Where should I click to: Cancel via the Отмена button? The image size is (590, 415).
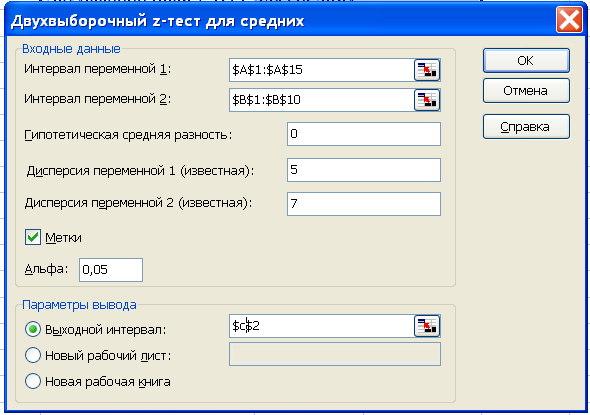tap(526, 90)
